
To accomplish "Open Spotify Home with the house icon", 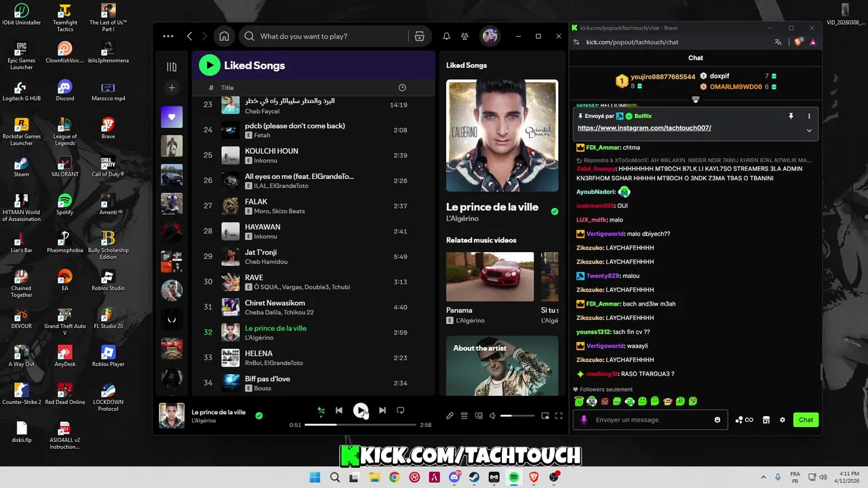I will click(224, 36).
